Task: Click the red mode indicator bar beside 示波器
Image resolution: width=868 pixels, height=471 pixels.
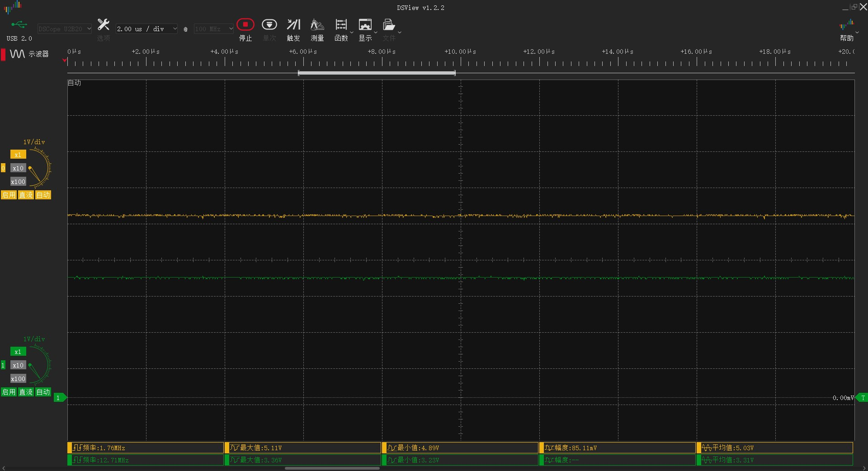Action: pyautogui.click(x=3, y=54)
